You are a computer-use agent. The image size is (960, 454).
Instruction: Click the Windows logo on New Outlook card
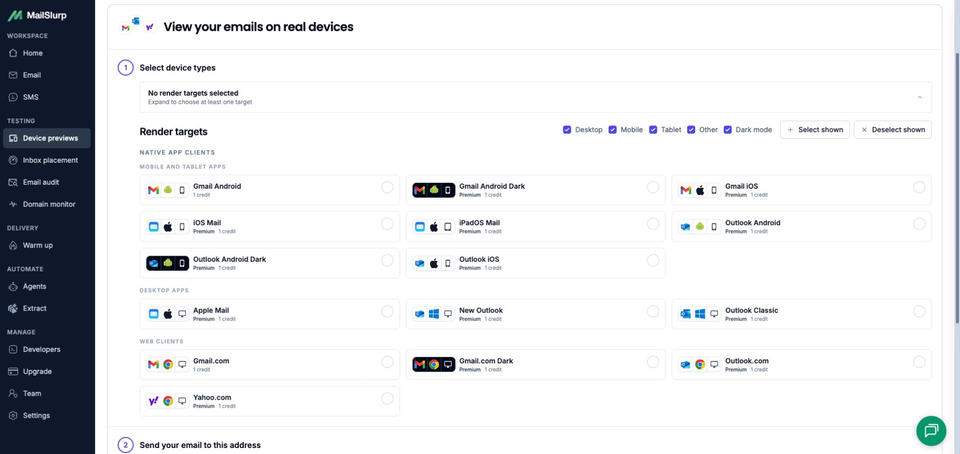pyautogui.click(x=434, y=314)
